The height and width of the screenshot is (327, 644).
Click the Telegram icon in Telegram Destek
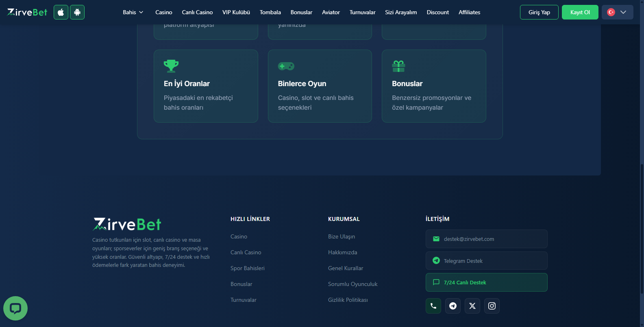[x=436, y=261]
